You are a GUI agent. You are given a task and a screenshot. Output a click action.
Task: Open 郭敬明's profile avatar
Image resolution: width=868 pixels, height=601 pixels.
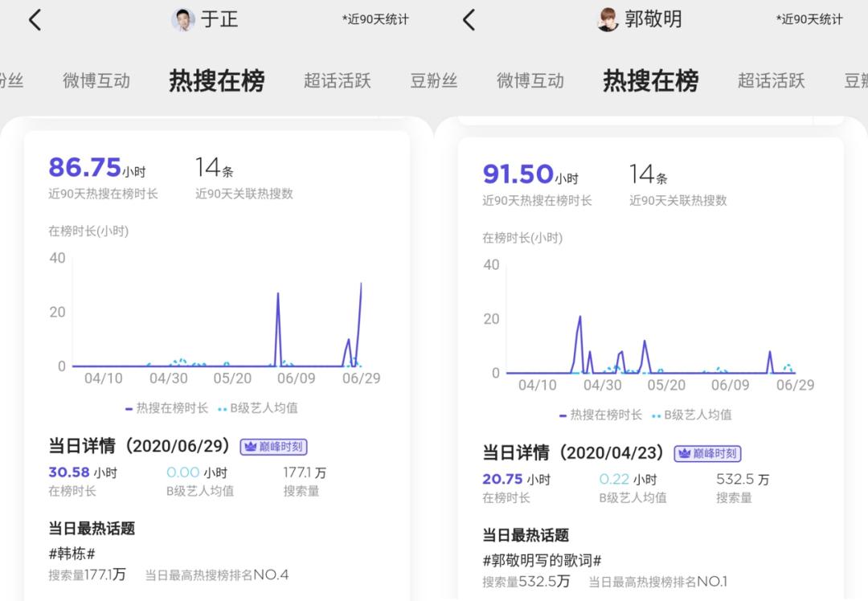pos(608,20)
